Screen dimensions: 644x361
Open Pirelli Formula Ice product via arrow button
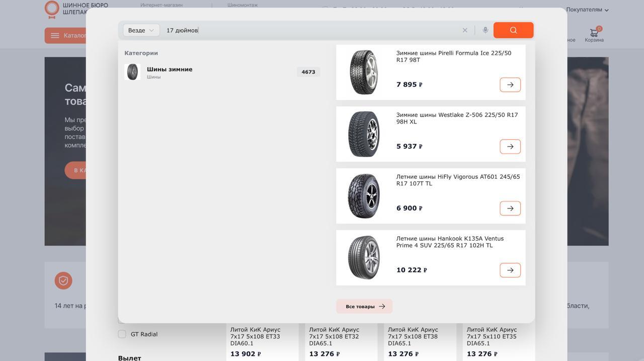[x=510, y=85]
